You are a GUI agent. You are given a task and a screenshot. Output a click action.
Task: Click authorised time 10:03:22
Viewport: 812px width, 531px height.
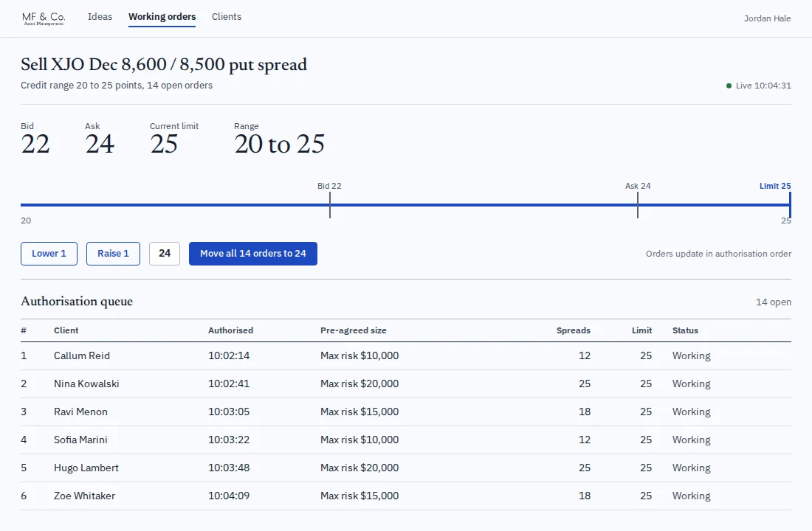tap(229, 440)
